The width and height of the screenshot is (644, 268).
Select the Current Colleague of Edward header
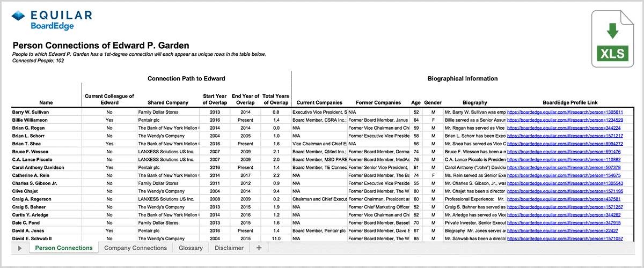[109, 99]
